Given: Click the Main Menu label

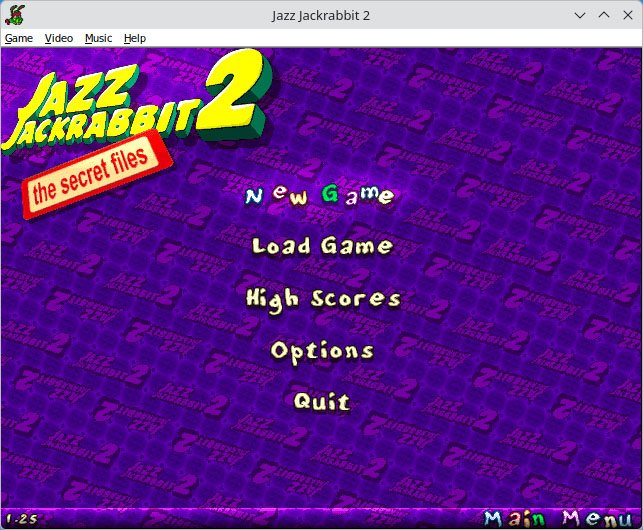Looking at the screenshot, I should coord(558,519).
